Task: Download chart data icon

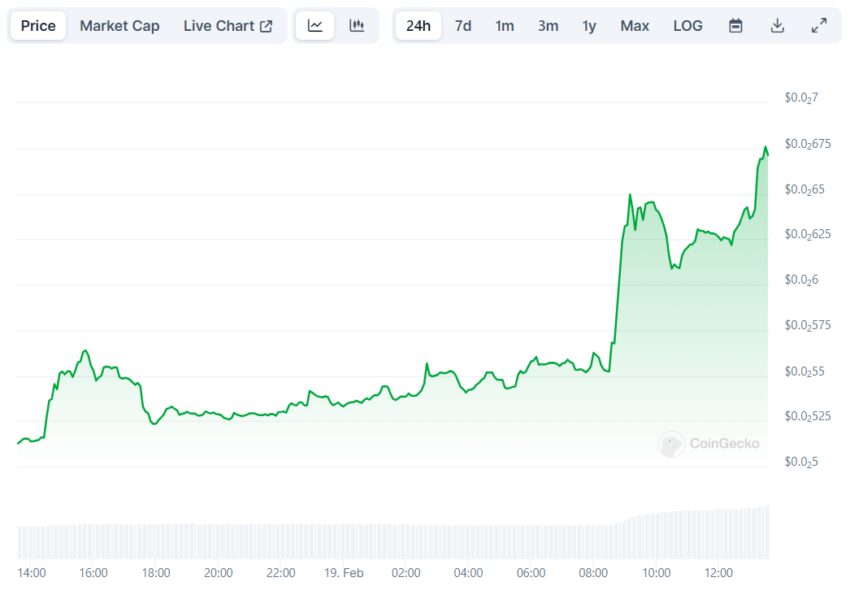Action: 777,26
